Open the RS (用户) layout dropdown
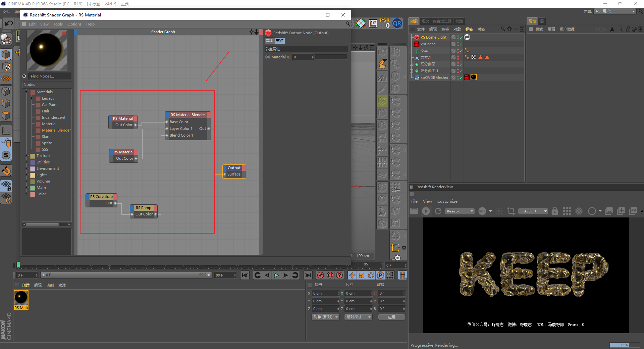Viewport: 644px width, 349px height. 615,11
